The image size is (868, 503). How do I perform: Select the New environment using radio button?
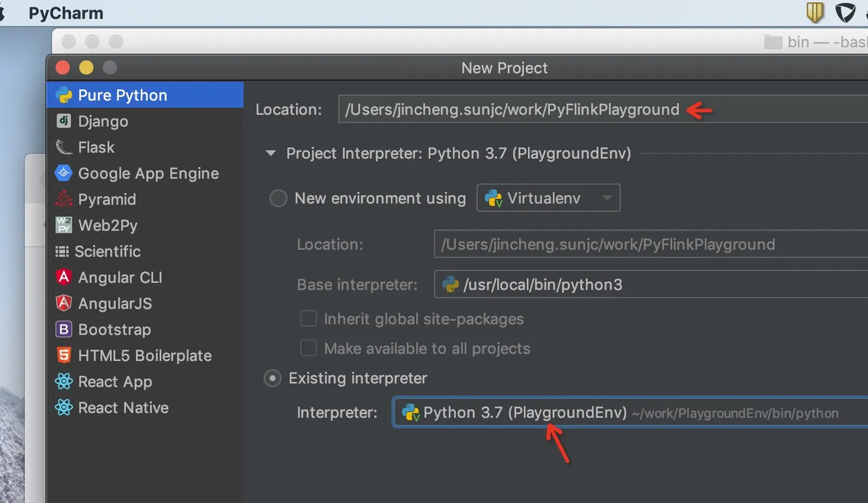278,198
